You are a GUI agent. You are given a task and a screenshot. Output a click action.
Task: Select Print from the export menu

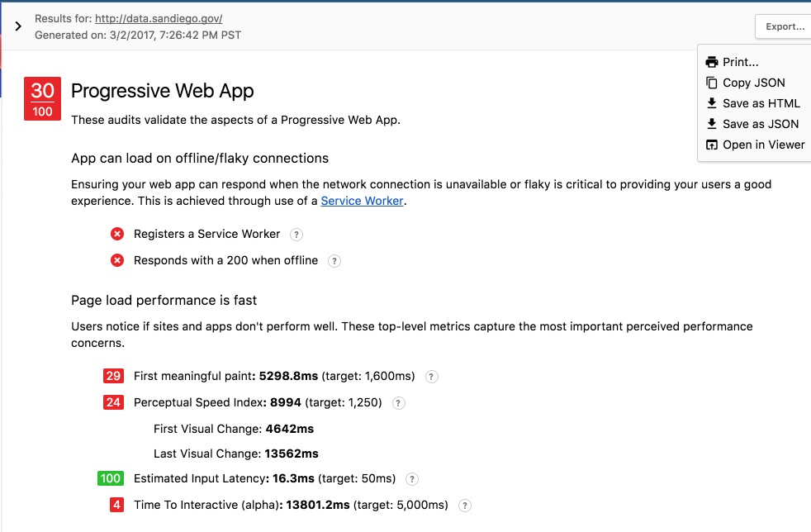740,62
